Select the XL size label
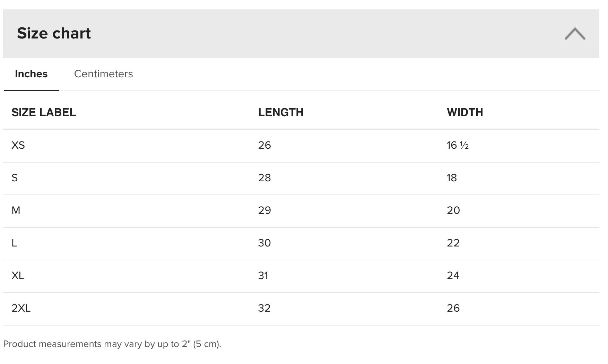The width and height of the screenshot is (608, 364). 18,276
